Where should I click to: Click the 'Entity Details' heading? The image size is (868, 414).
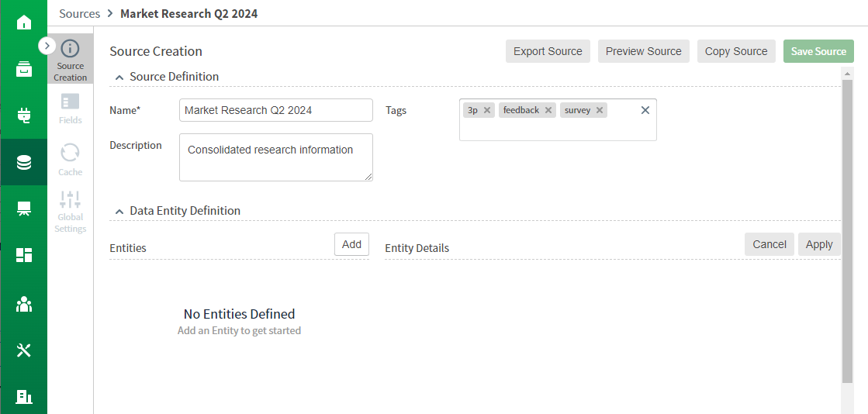pos(417,248)
